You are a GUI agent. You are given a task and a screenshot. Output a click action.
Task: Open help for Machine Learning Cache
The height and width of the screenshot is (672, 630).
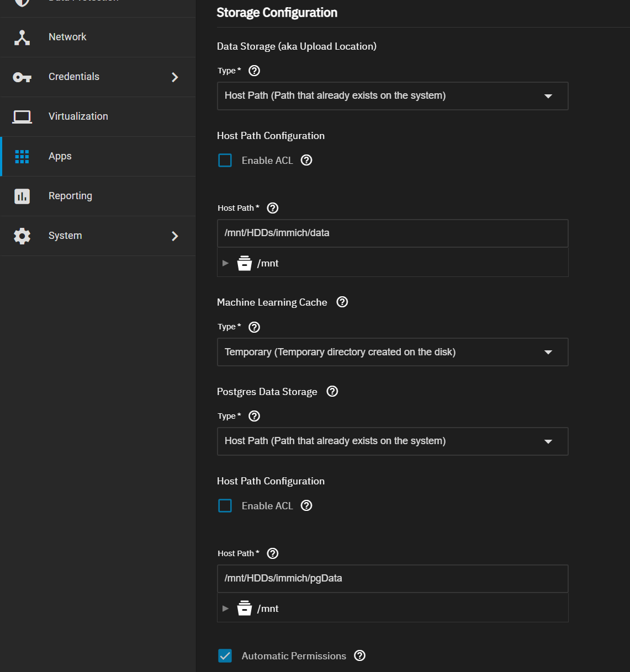(342, 302)
